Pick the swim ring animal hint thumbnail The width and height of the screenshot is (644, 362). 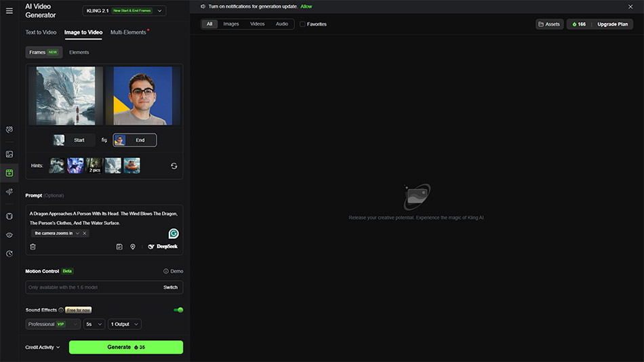(132, 165)
